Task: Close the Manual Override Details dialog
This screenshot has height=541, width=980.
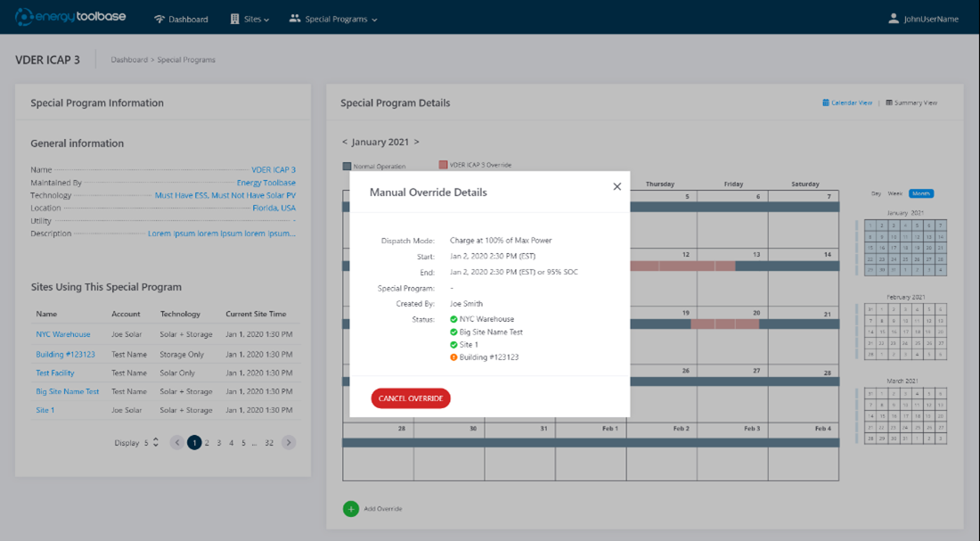Action: [x=617, y=186]
